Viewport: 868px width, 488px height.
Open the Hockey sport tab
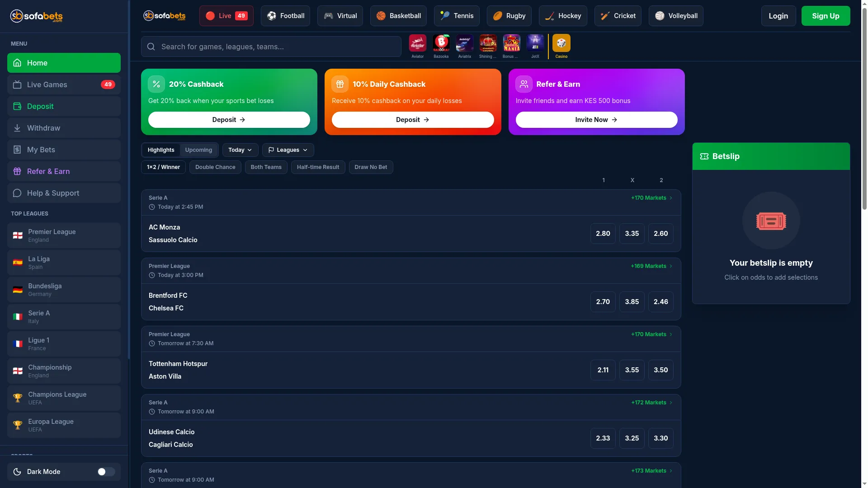coord(563,16)
